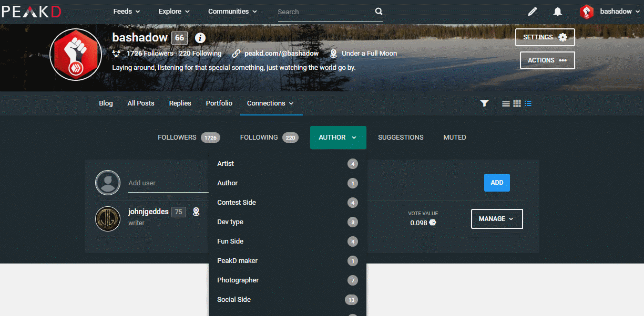Click the Add user input field
The width and height of the screenshot is (644, 316).
click(169, 183)
